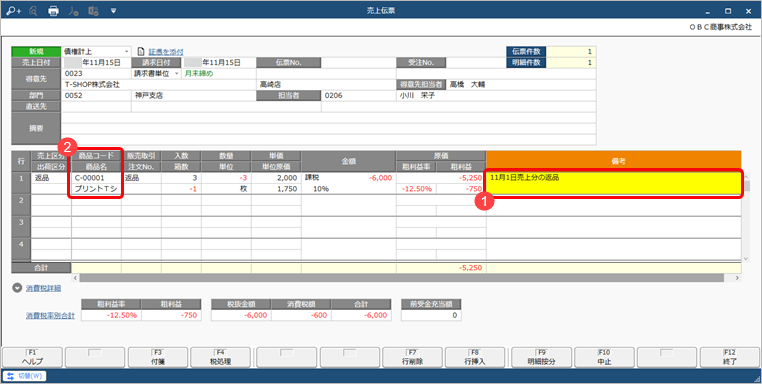The image size is (762, 384).
Task: Click the printer icon
Action: coord(53,10)
